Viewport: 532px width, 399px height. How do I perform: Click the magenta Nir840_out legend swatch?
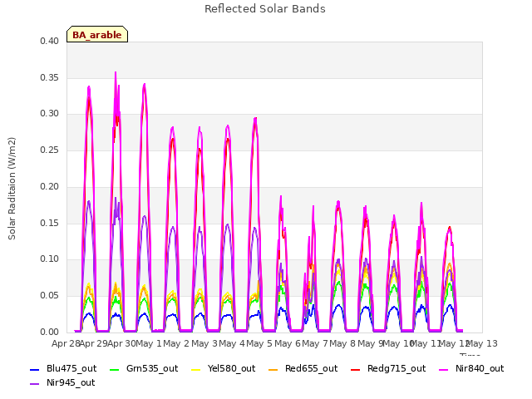click(x=444, y=369)
